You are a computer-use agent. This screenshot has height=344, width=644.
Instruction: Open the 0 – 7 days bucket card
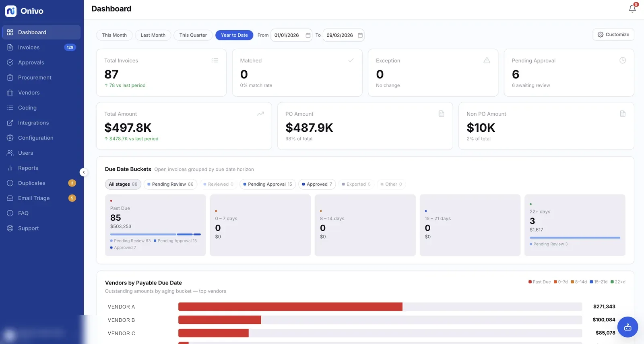[260, 225]
